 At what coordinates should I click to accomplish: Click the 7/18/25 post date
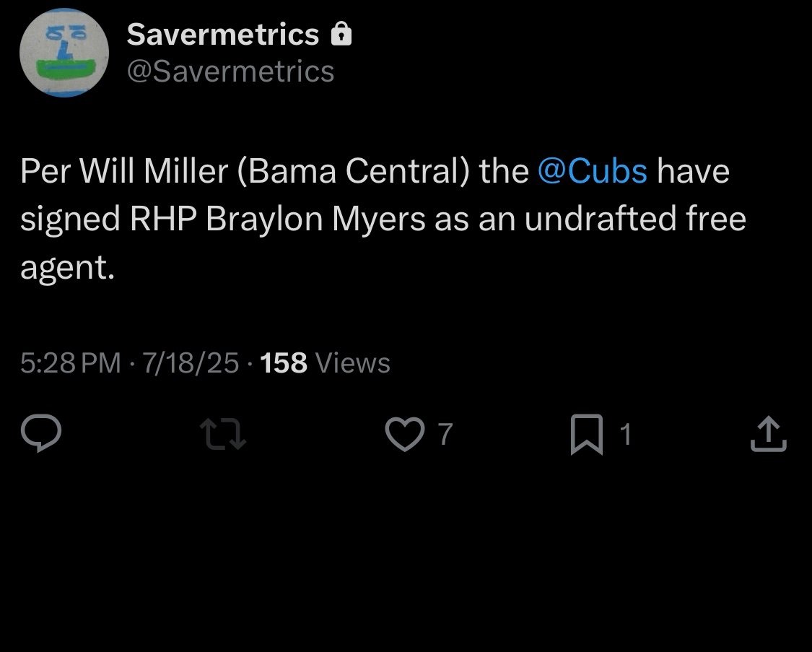click(x=191, y=362)
